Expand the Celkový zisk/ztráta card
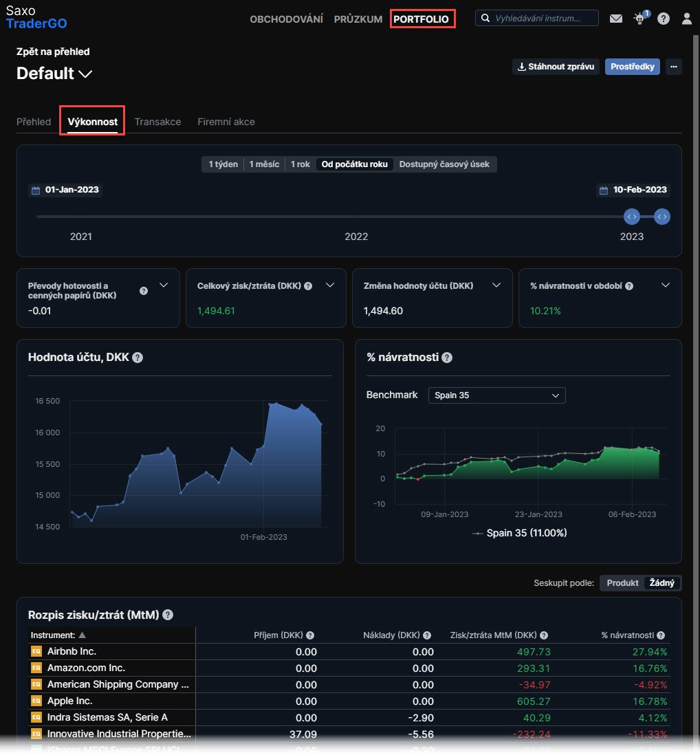 click(330, 285)
